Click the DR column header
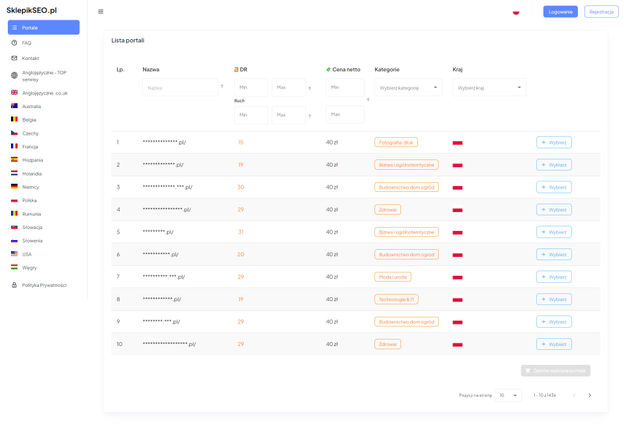Screen dimensions: 624x430 [241, 70]
